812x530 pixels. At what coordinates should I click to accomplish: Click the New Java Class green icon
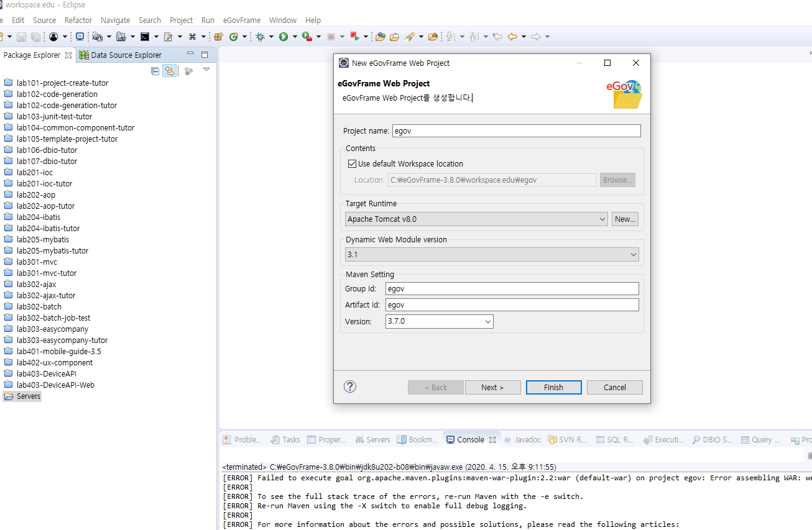[x=234, y=37]
